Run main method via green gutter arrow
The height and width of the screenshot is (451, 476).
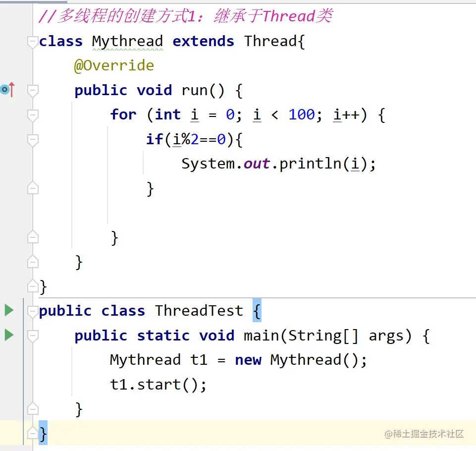coord(9,335)
